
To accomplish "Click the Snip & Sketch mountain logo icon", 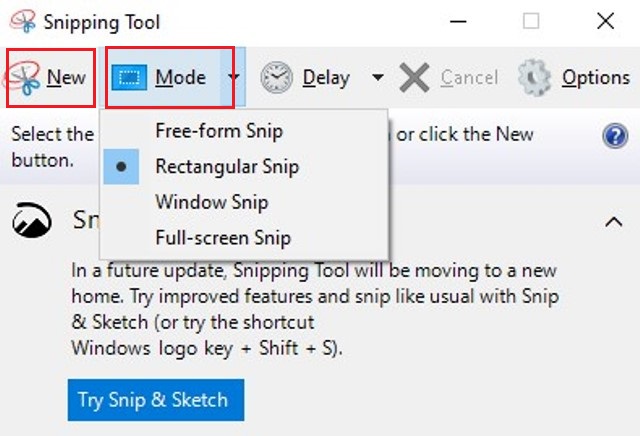I will pyautogui.click(x=32, y=220).
